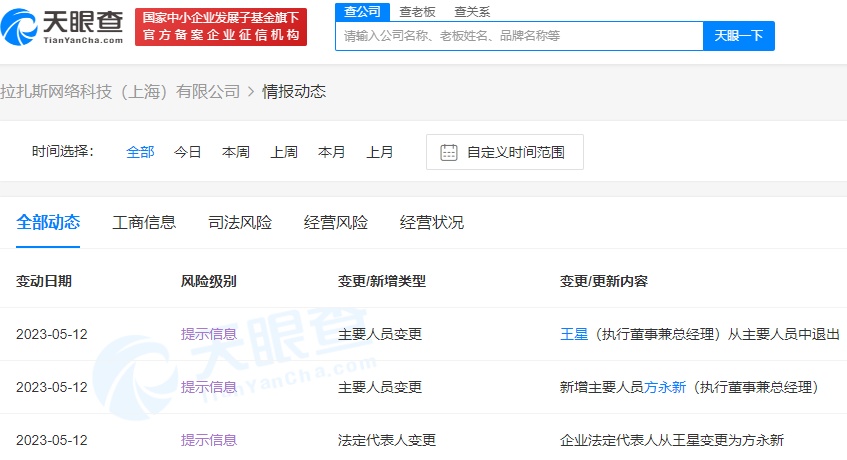Open the 方永新 person link in 新增主要人员 row
The image size is (847, 460).
665,388
